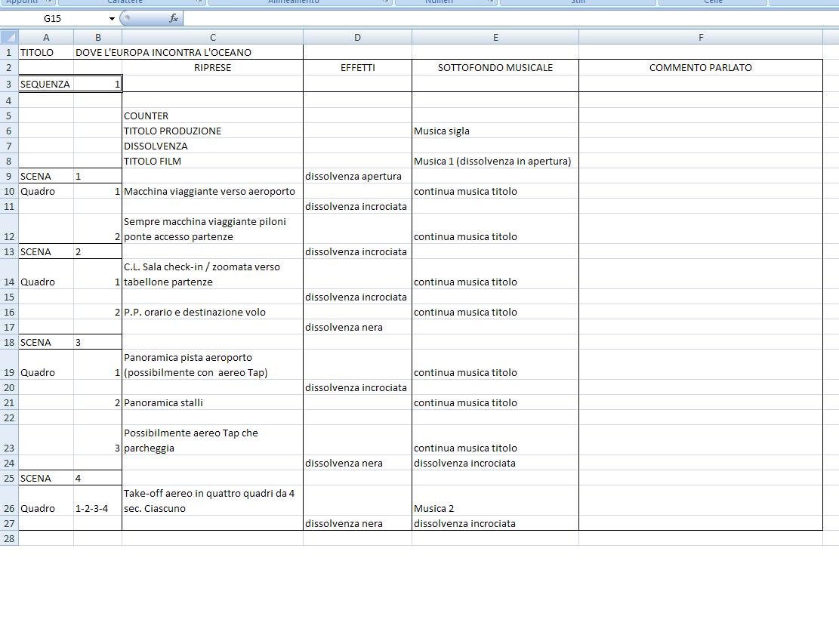This screenshot has height=644, width=839.
Task: Select the SCENA cell in row 13
Action: 46,252
